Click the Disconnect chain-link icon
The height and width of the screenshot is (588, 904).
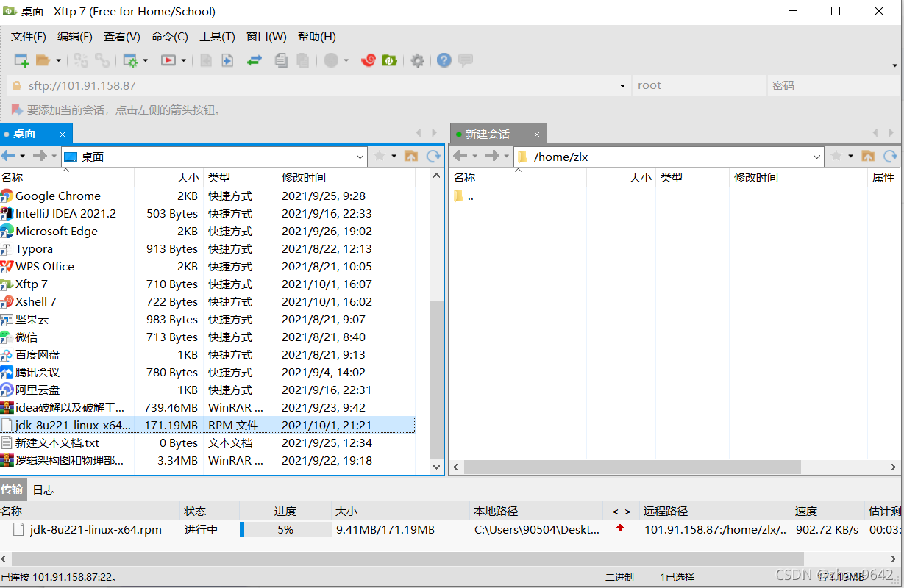click(x=102, y=60)
